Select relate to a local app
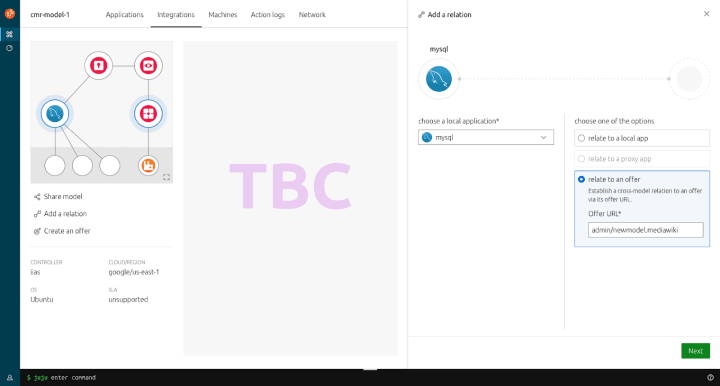 pos(641,138)
